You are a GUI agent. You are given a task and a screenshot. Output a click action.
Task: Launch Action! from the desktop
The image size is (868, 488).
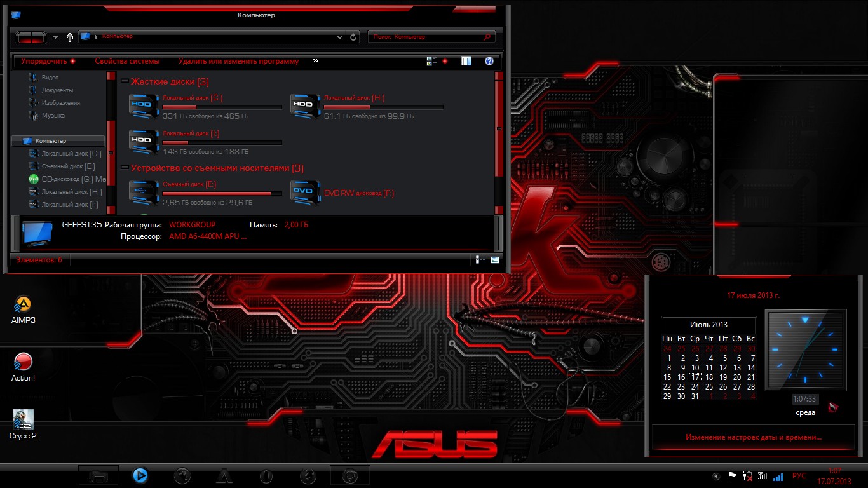23,367
